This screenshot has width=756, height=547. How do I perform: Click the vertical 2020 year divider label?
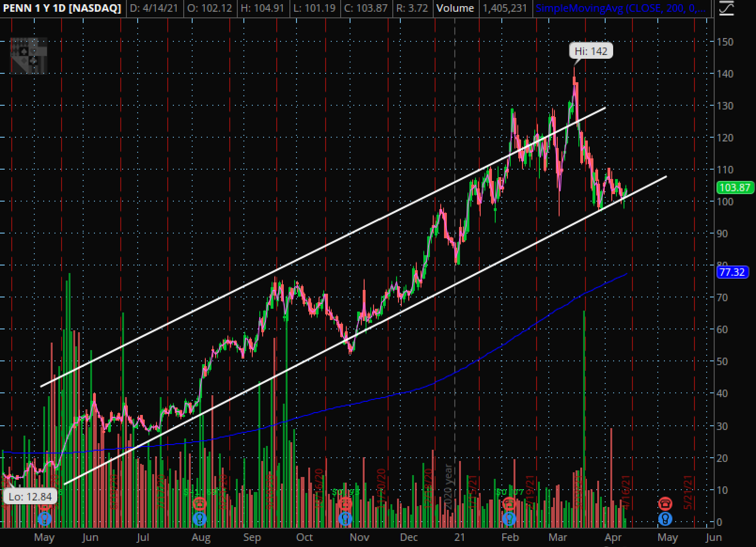pyautogui.click(x=448, y=487)
